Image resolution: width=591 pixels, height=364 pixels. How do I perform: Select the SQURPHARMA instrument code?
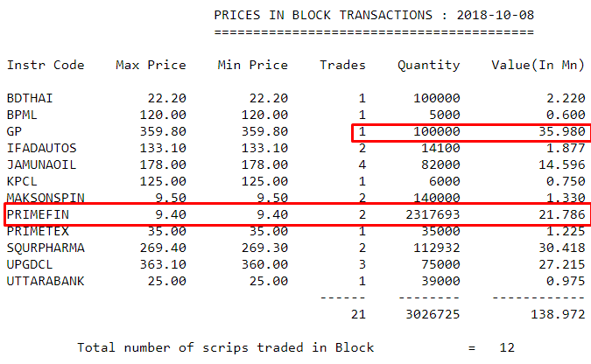click(46, 248)
